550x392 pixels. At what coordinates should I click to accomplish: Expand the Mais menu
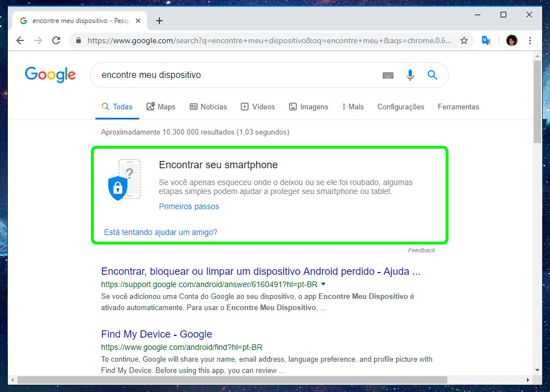tap(353, 107)
